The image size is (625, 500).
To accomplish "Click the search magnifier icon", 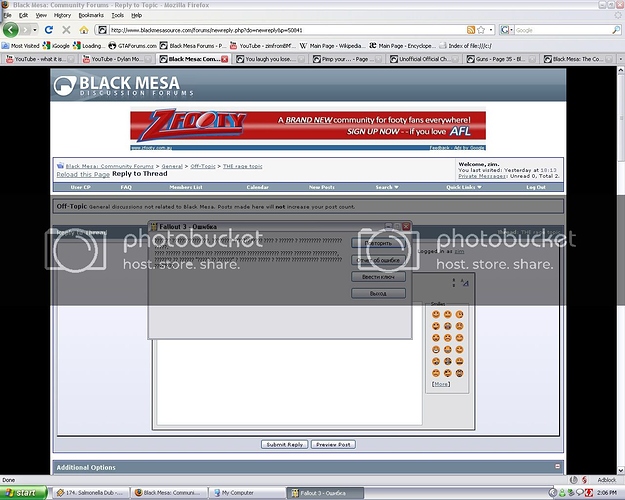I will pos(616,30).
